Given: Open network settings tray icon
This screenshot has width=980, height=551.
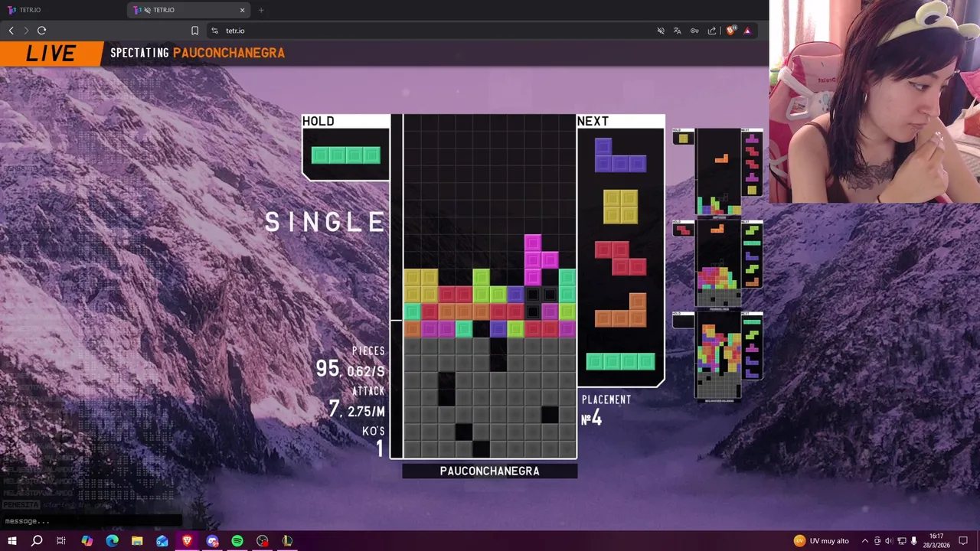Looking at the screenshot, I should [x=901, y=541].
